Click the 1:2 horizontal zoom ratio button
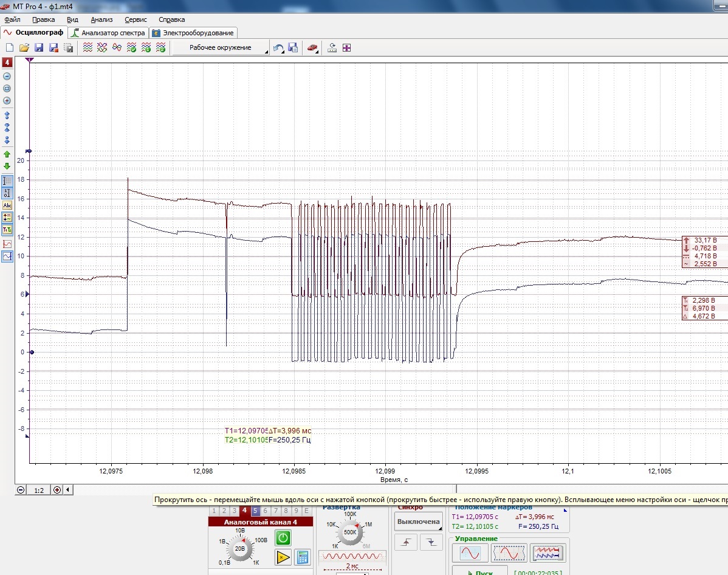The height and width of the screenshot is (575, 728). click(39, 490)
